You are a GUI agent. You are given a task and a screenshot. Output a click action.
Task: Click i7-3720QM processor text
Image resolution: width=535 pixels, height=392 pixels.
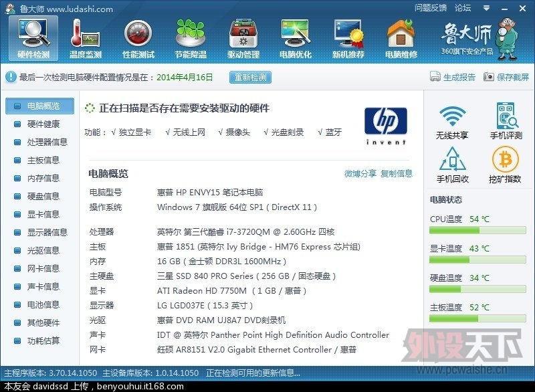pos(245,232)
